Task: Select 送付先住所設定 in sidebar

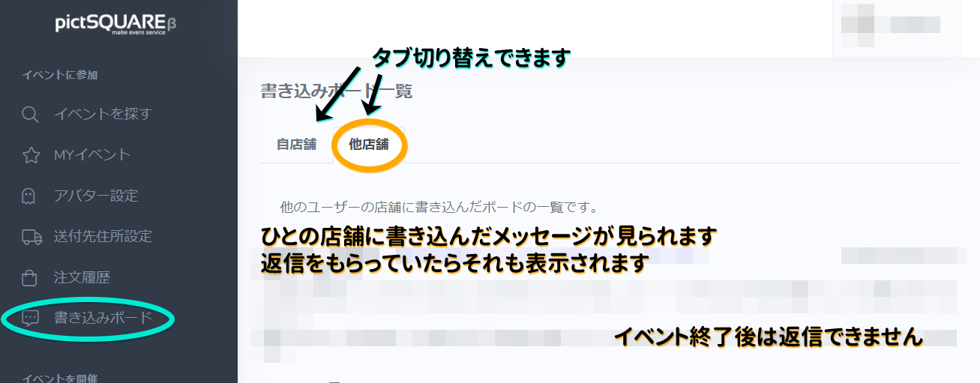Action: tap(103, 236)
